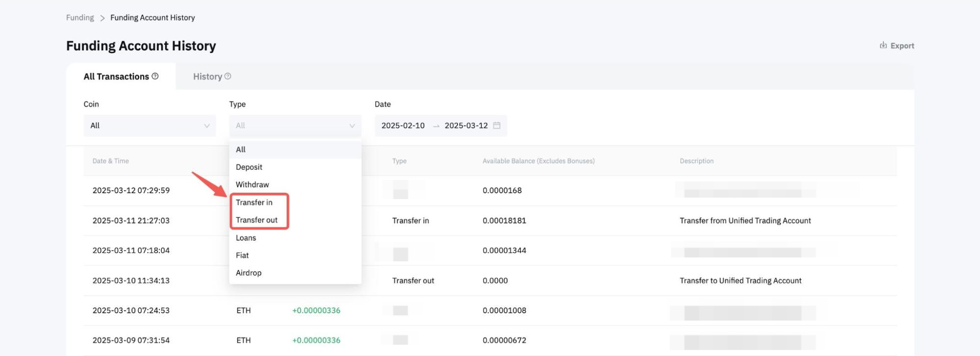Click the Coin dropdown chevron arrow
The image size is (980, 356).
click(207, 126)
